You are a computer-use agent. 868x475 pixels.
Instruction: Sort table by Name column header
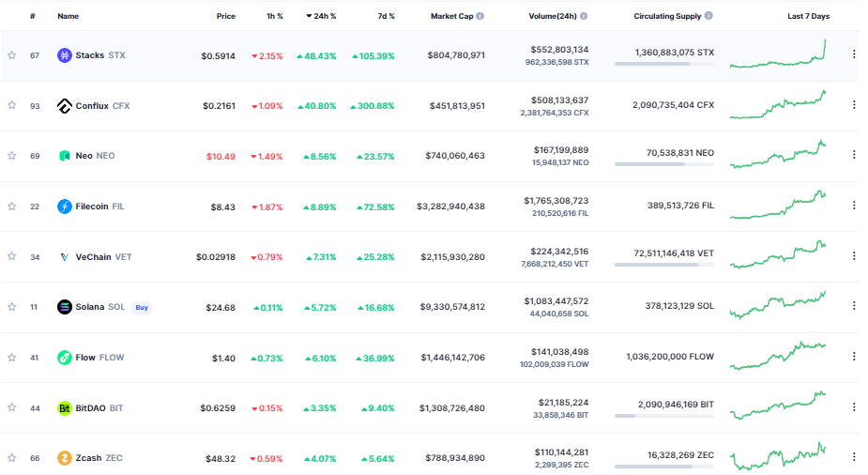tap(69, 16)
